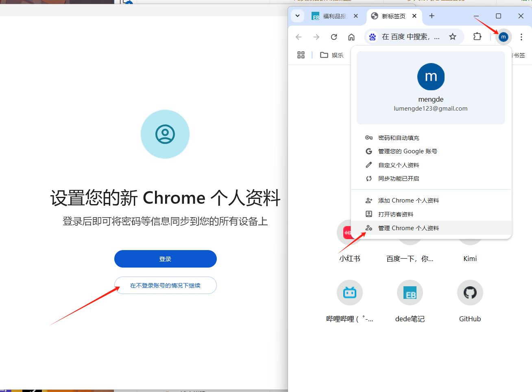This screenshot has width=532, height=392.
Task: Click the back navigation arrow
Action: click(299, 37)
